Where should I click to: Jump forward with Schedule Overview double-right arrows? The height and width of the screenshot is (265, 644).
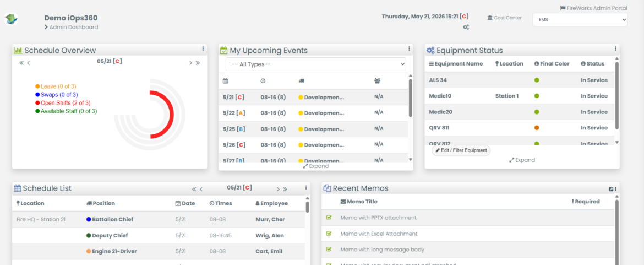pos(198,63)
